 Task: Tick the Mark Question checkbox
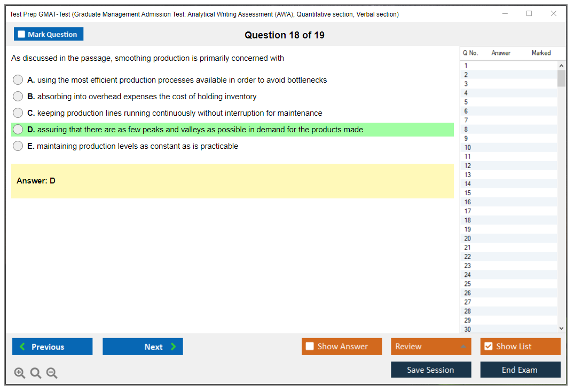22,35
